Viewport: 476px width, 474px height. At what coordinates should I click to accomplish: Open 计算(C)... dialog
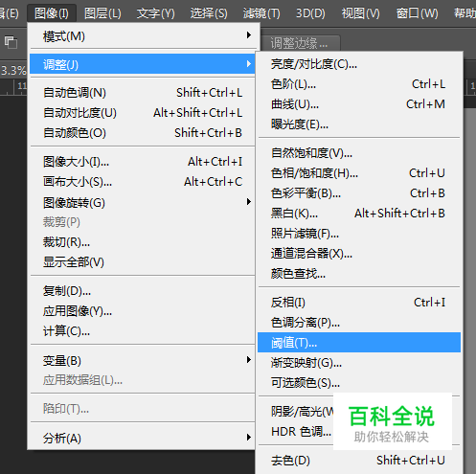point(143,331)
